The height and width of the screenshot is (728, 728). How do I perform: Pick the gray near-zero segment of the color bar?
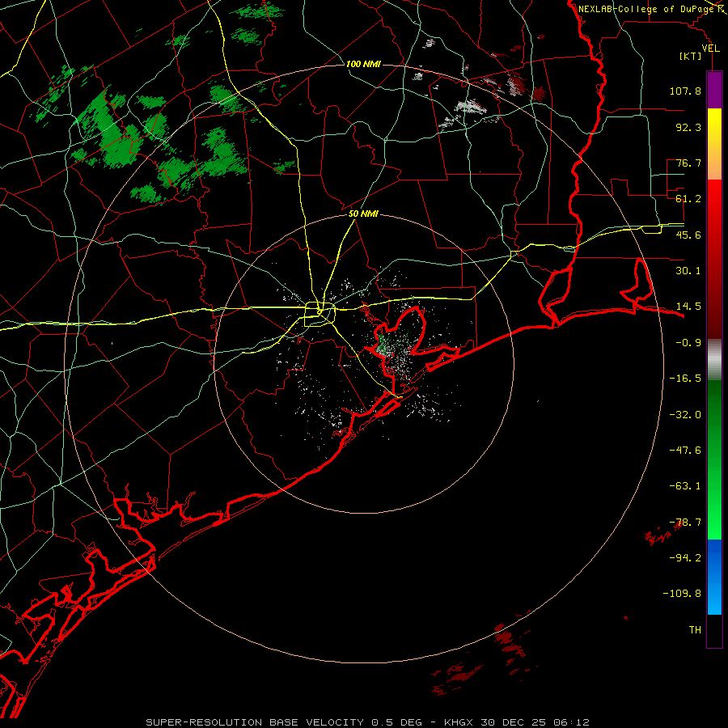click(714, 360)
